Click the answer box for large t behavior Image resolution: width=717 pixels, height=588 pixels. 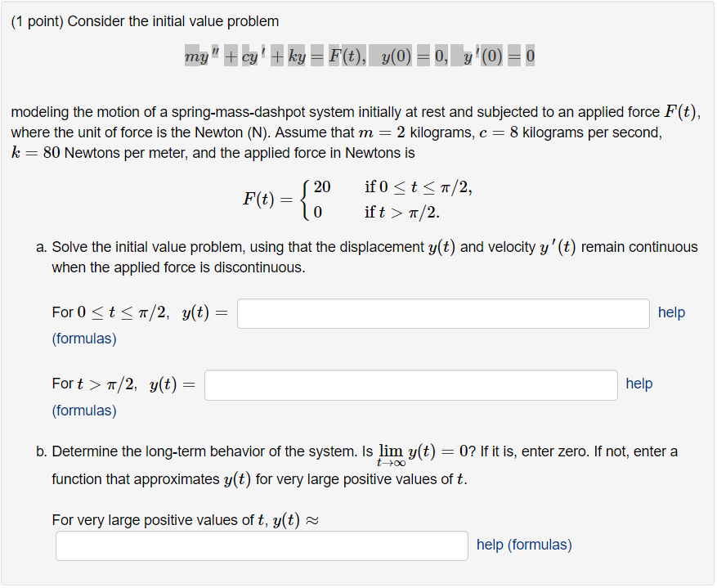pos(262,545)
